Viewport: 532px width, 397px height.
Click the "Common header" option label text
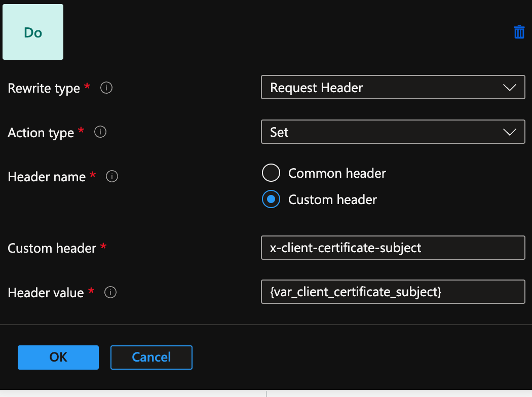(337, 173)
